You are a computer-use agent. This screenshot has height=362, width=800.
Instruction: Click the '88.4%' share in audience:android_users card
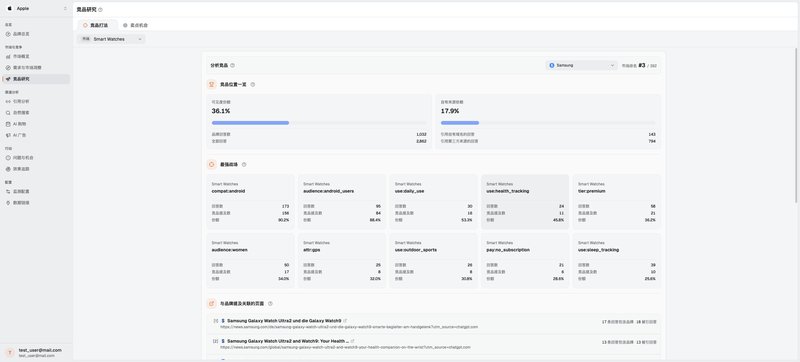375,220
